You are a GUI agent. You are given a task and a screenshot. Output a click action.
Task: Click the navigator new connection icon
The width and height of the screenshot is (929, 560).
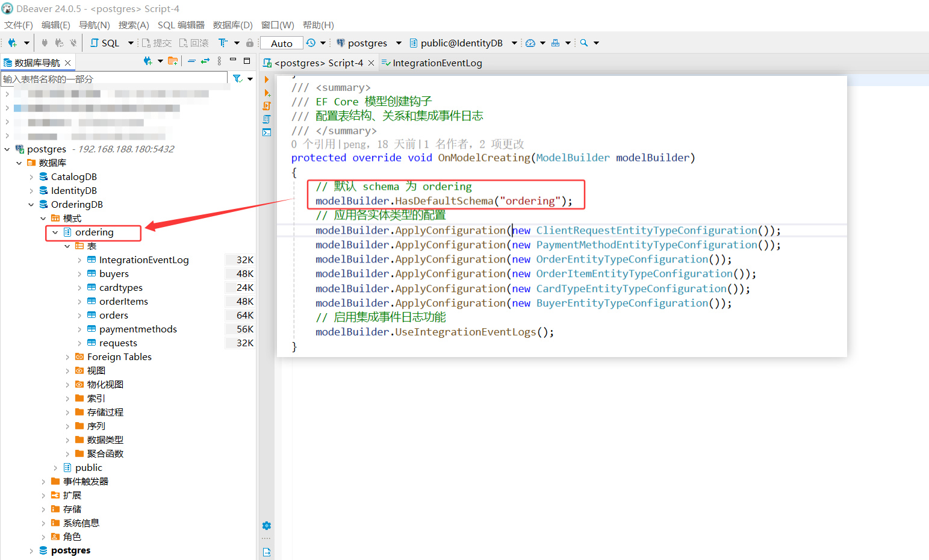[148, 61]
